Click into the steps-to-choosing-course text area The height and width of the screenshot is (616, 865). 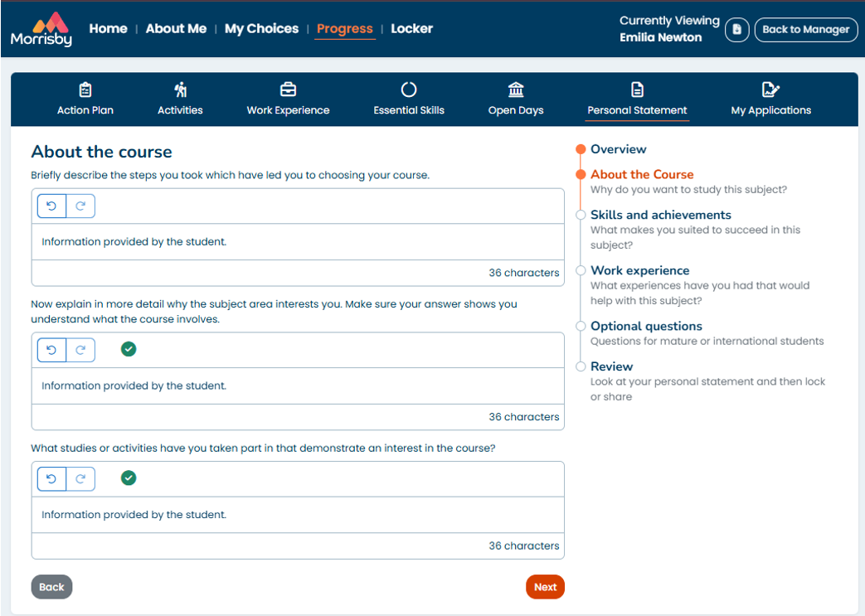pos(298,241)
